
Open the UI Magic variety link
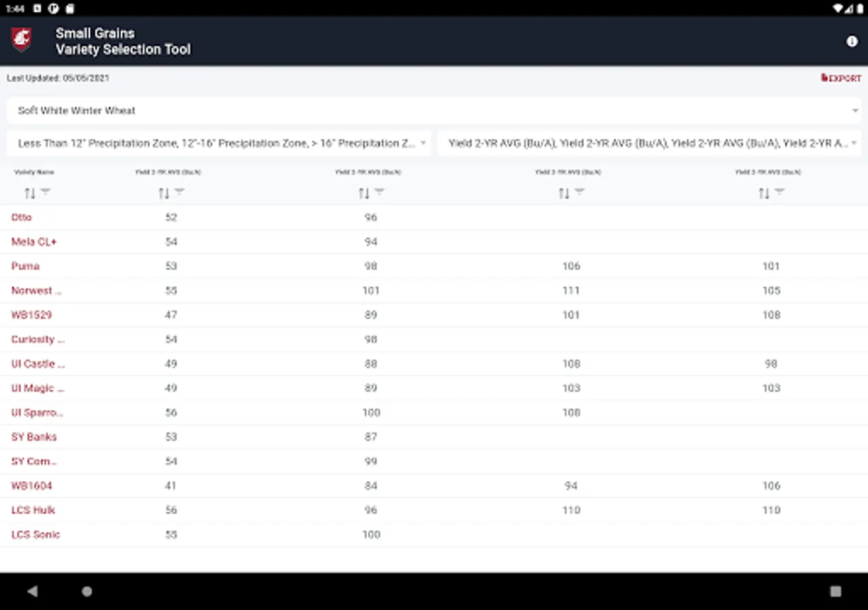(x=37, y=388)
